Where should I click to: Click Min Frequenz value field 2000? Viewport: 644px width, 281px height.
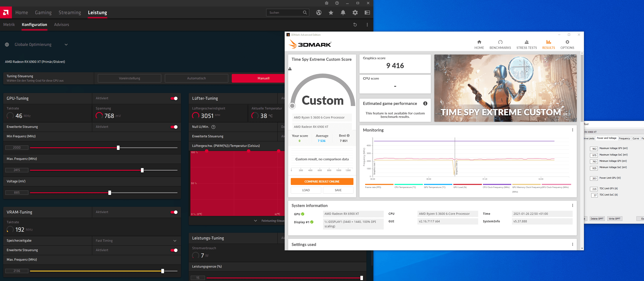[x=17, y=148]
